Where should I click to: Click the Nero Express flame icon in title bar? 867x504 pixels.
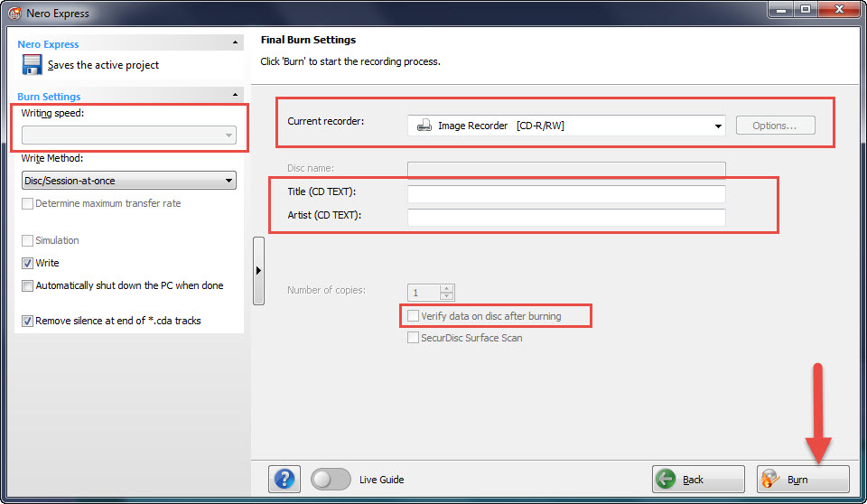(x=14, y=13)
